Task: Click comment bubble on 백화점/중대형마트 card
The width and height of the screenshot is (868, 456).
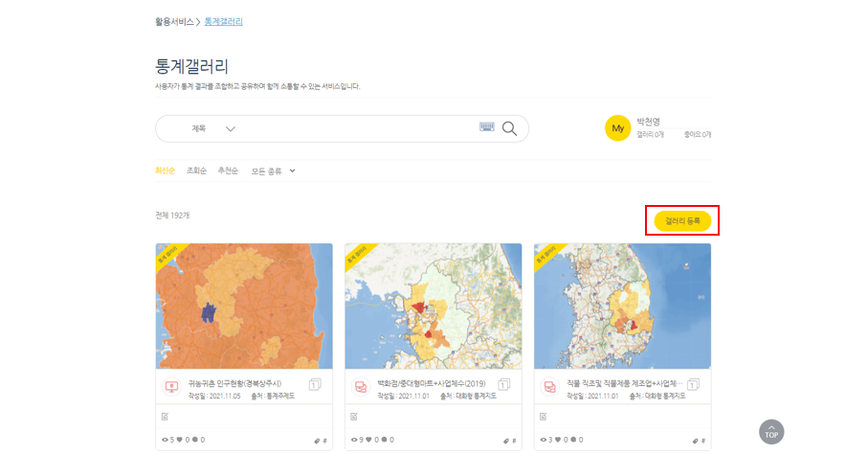Action: pos(384,440)
